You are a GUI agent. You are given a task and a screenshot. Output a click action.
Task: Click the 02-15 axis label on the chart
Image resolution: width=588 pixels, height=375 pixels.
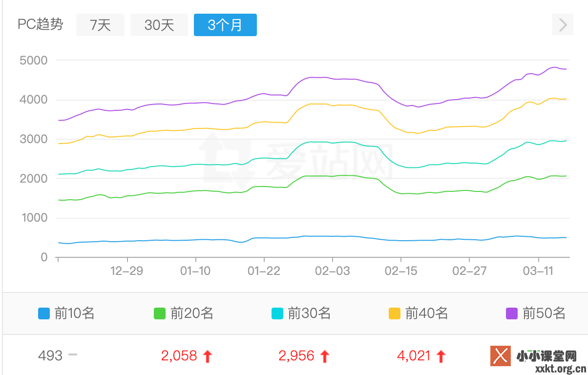[x=400, y=271]
